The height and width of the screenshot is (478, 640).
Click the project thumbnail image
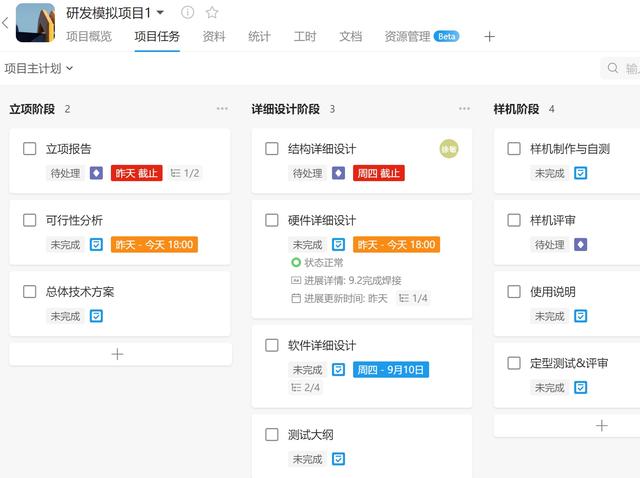point(35,22)
